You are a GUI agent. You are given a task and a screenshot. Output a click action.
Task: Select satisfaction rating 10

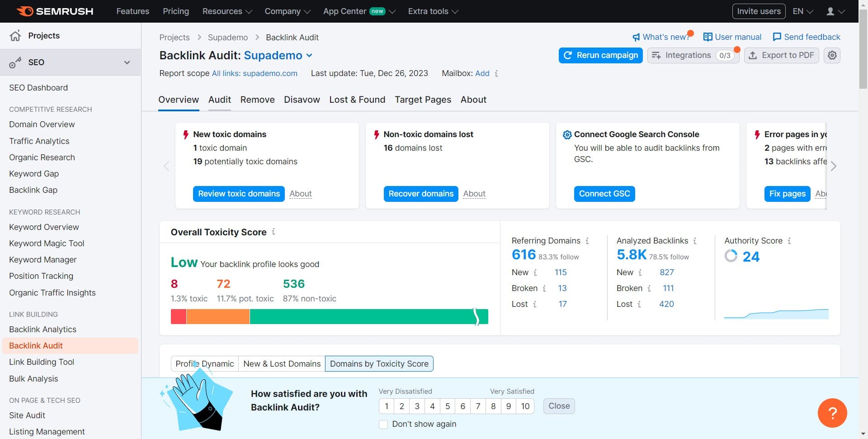[525, 406]
